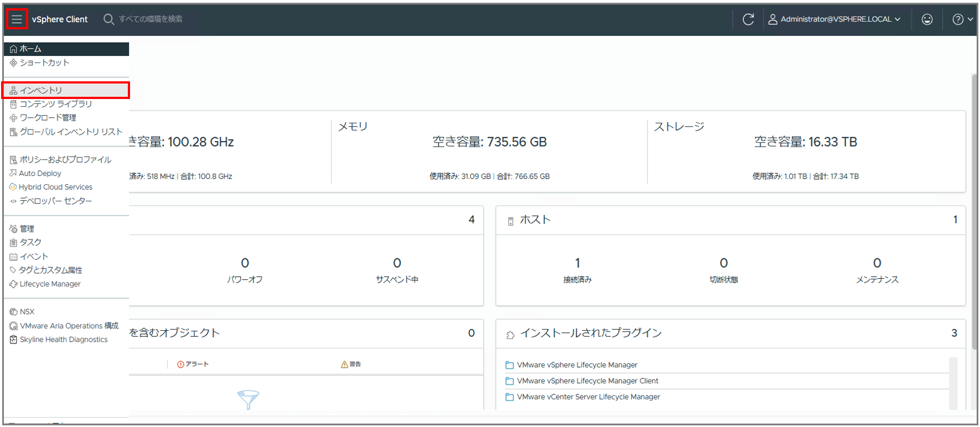Click the tasks clipboard icon
The width and height of the screenshot is (980, 427).
[13, 243]
